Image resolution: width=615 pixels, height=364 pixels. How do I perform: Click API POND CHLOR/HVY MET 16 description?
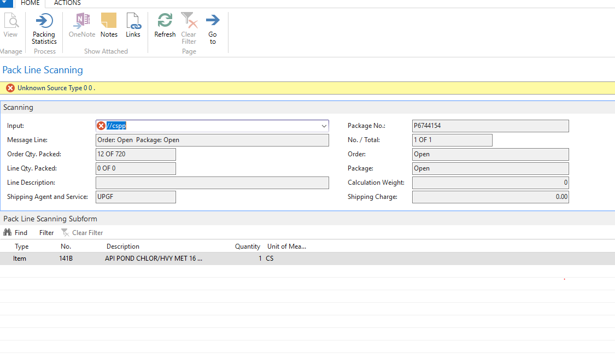coord(154,259)
